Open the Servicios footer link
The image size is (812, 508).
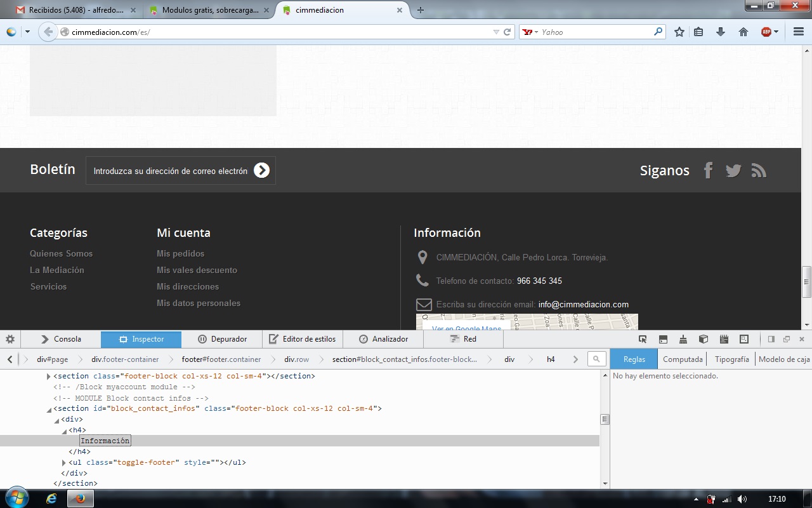[48, 286]
